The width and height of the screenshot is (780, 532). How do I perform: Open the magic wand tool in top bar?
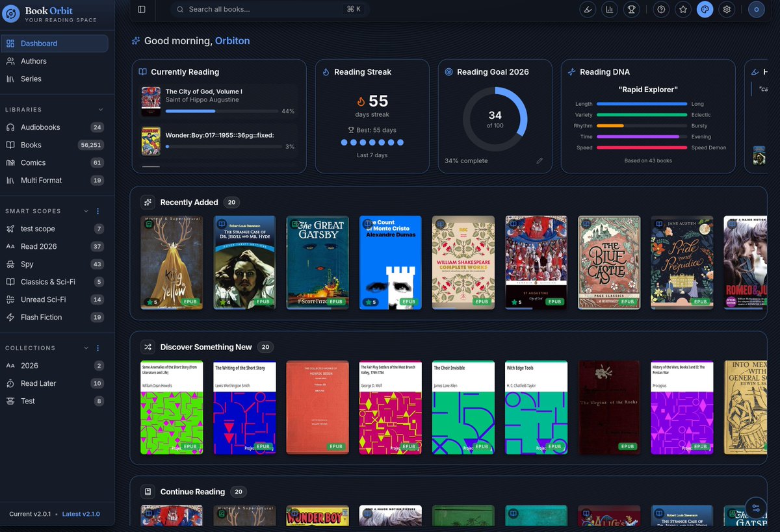[x=588, y=9]
